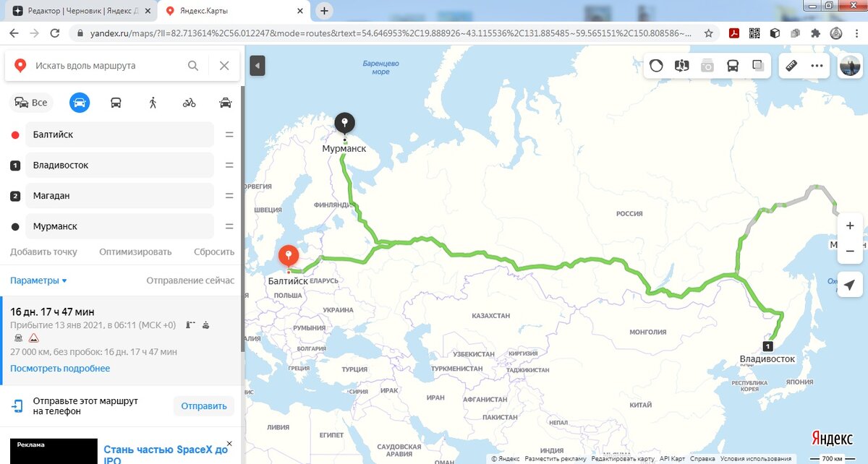Switch to the Редактор Черновик browser tab
Viewport: 868px width, 464px height.
click(80, 11)
